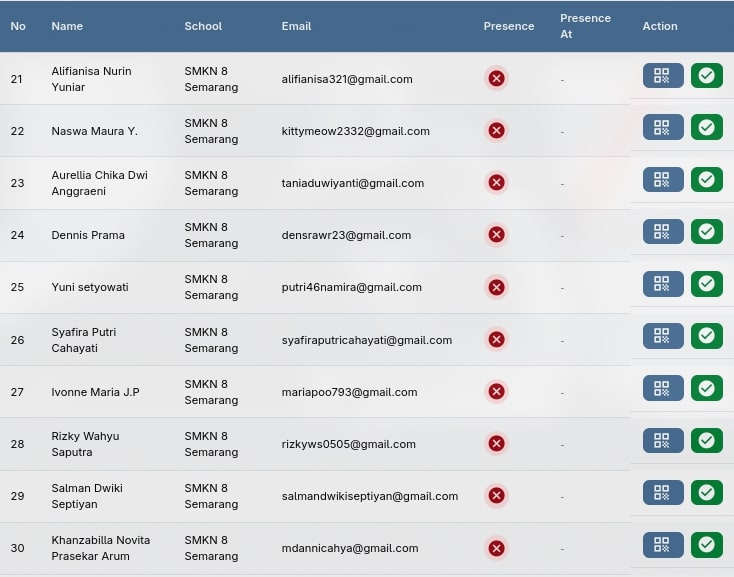Click the Presence column header
The width and height of the screenshot is (734, 577).
point(508,26)
